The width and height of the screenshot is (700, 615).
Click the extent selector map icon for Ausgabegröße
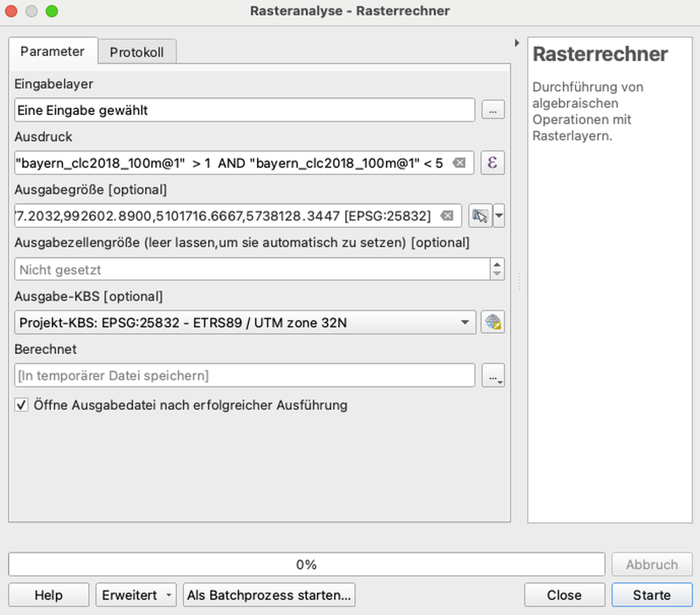tap(481, 216)
